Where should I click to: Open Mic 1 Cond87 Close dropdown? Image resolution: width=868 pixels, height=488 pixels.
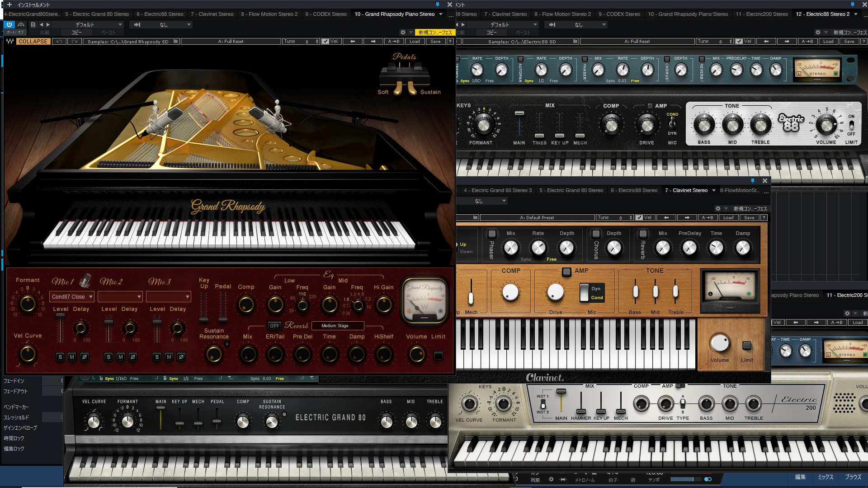(x=72, y=297)
